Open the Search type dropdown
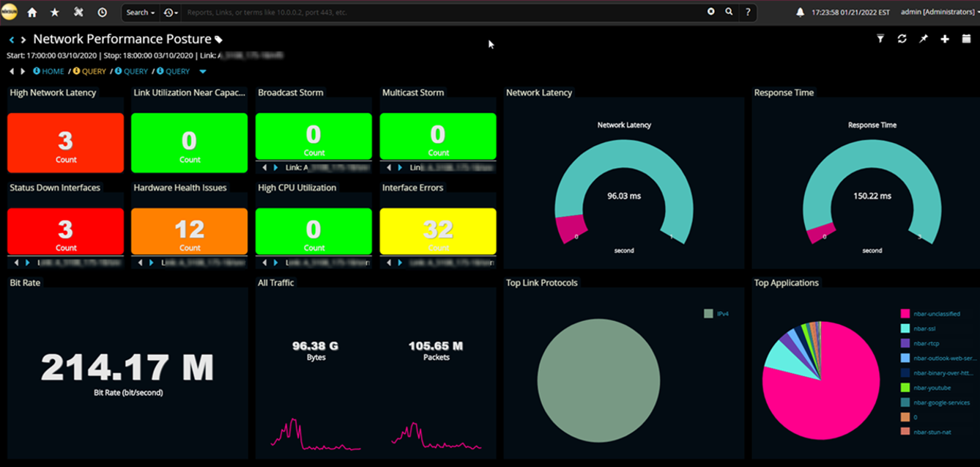The height and width of the screenshot is (467, 980). tap(140, 12)
